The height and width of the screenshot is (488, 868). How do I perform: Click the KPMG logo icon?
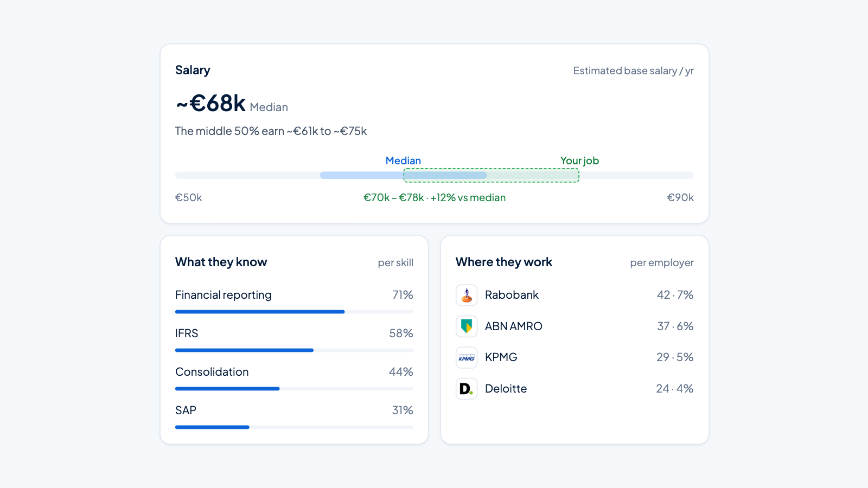point(467,357)
